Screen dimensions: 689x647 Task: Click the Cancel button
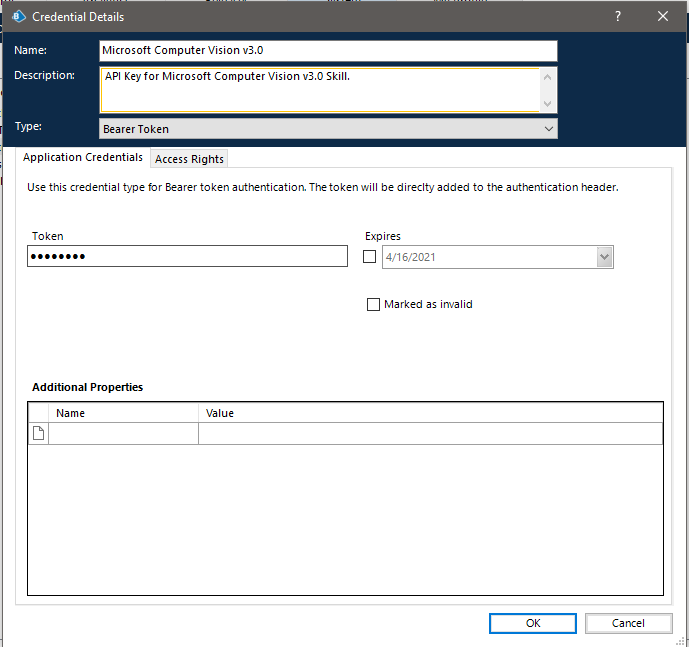(628, 623)
